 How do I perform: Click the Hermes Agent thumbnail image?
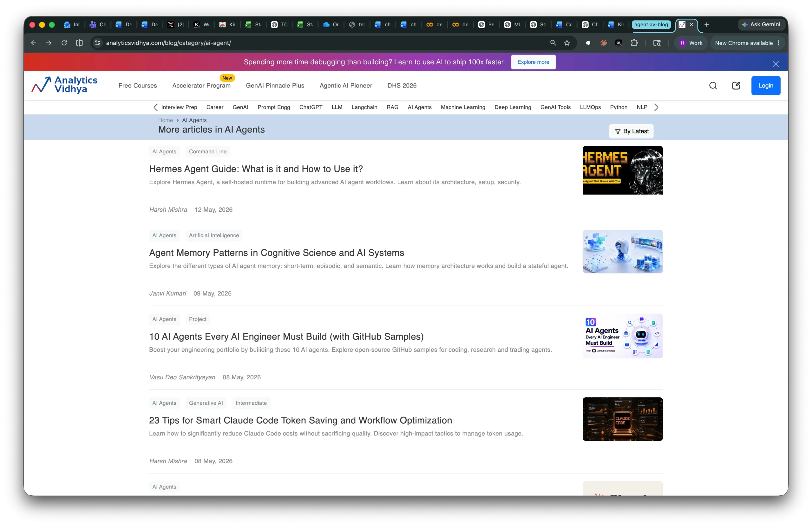coord(622,170)
